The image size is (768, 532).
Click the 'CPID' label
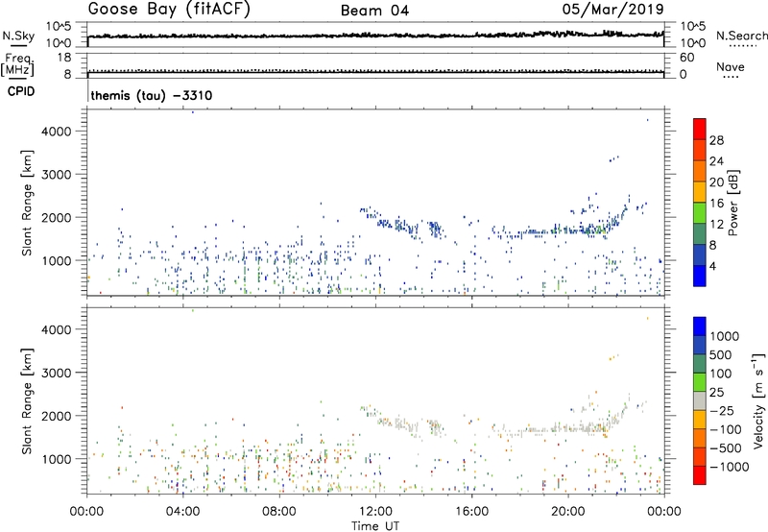(x=21, y=91)
